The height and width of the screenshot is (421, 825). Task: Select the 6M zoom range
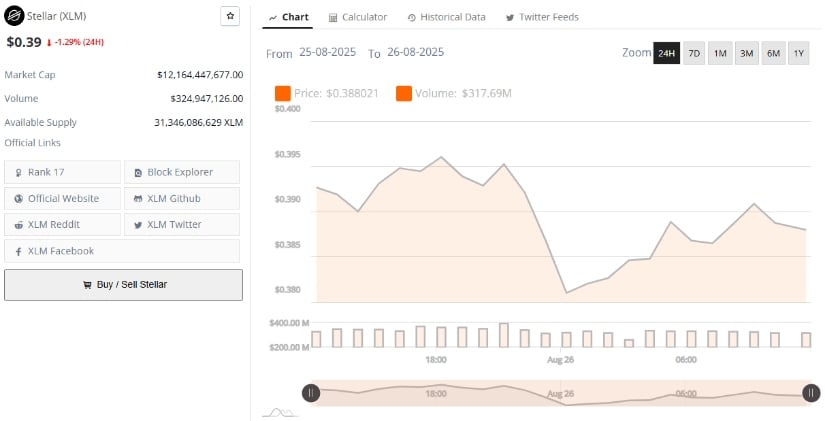773,53
